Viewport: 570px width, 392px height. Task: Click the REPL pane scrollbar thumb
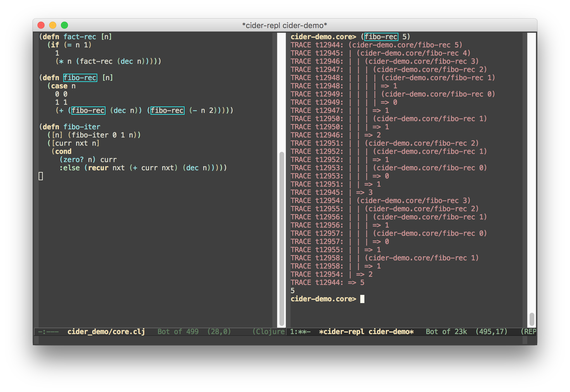click(532, 319)
